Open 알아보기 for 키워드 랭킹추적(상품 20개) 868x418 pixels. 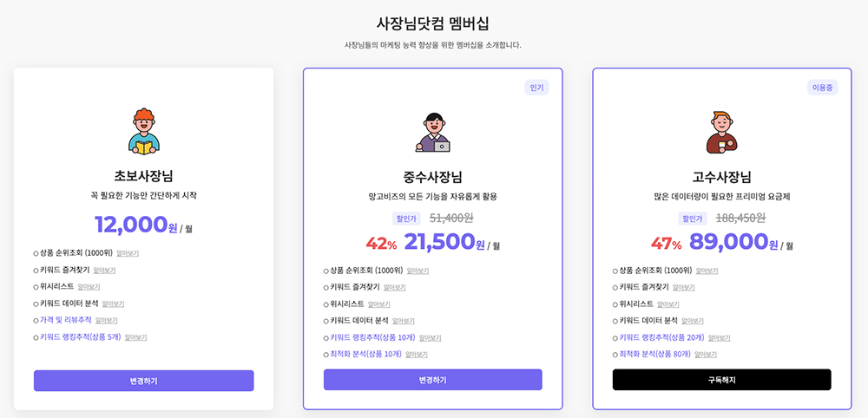coord(719,338)
